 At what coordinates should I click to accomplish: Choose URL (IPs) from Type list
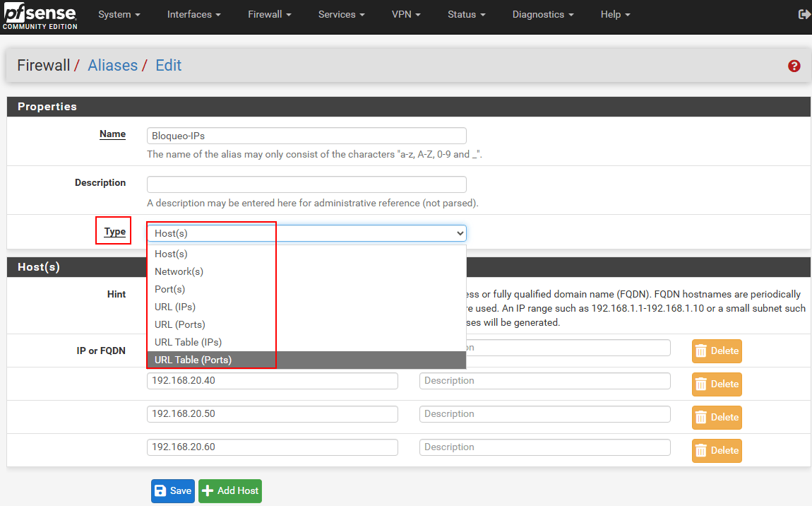click(x=306, y=307)
